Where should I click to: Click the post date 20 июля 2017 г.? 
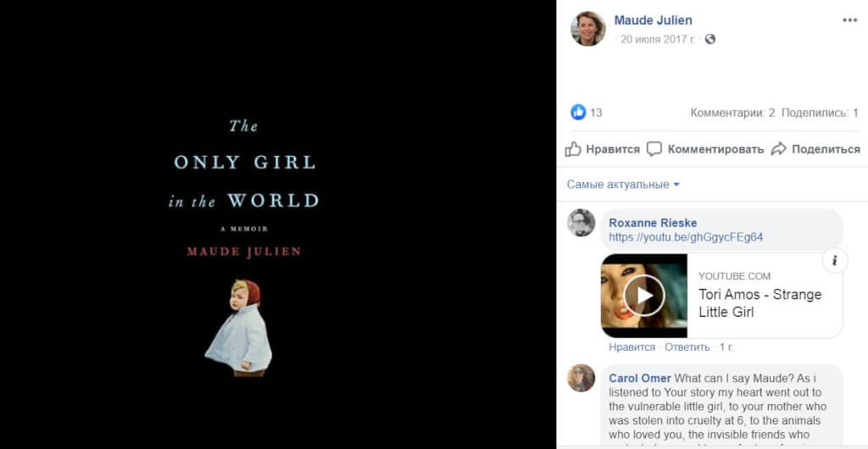(658, 39)
